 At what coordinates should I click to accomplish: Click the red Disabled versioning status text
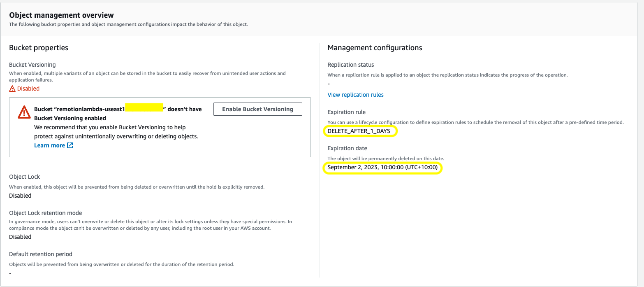(x=28, y=89)
